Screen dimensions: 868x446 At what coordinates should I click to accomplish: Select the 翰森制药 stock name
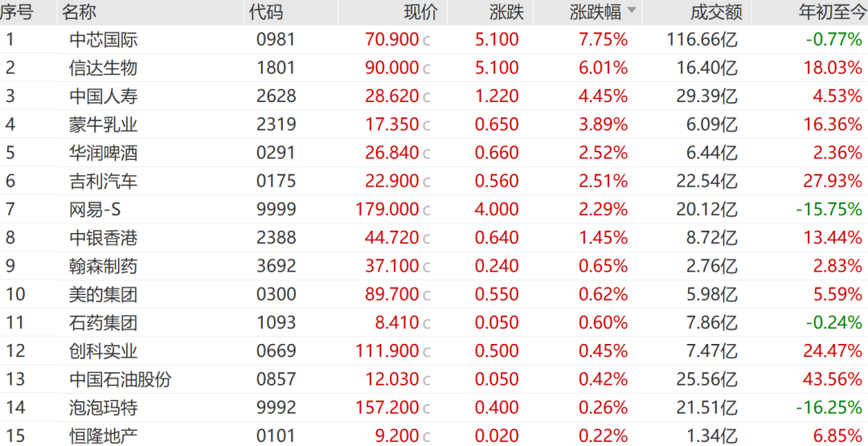pos(103,266)
